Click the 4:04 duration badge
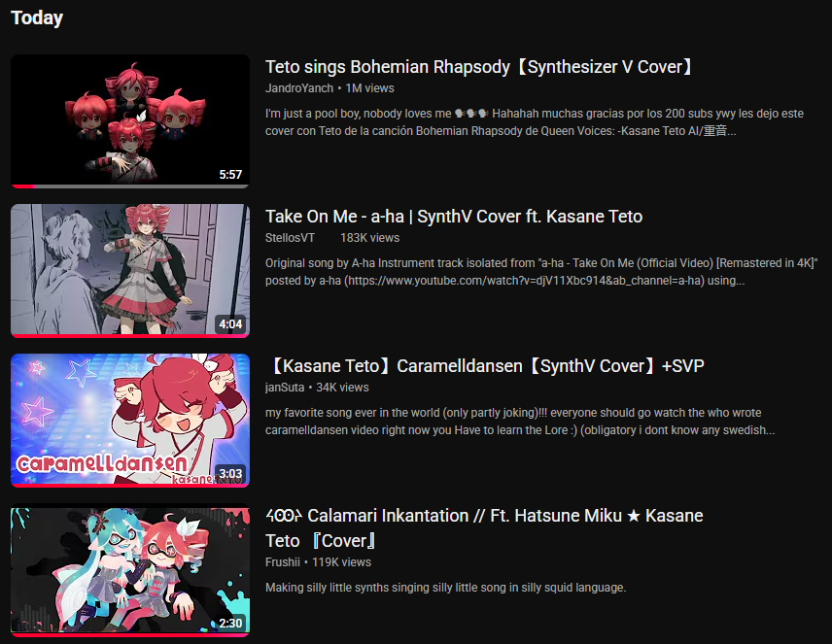This screenshot has width=832, height=644. (x=230, y=324)
